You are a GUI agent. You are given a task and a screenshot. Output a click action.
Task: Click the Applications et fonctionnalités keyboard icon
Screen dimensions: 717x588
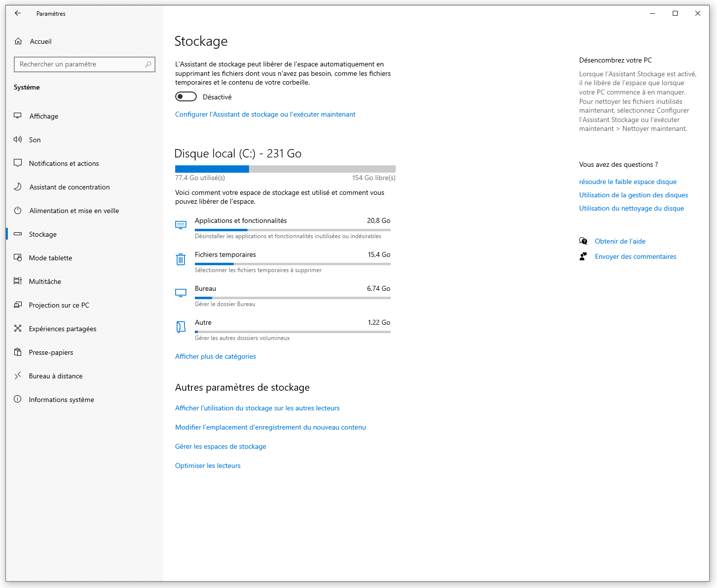pos(181,225)
